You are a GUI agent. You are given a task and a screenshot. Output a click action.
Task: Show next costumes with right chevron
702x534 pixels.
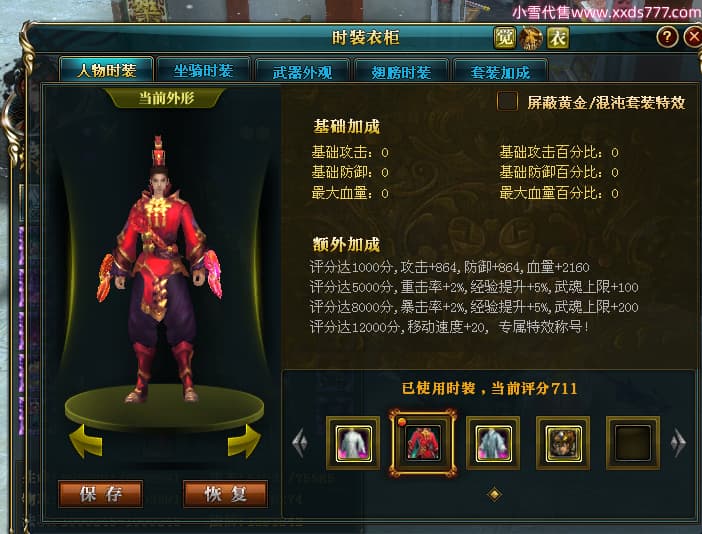678,443
